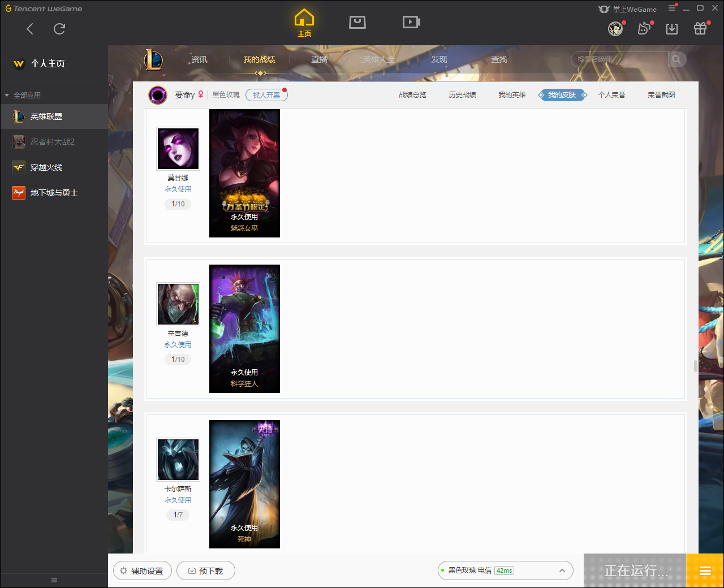Open the 历史战绩 sub-tab

[x=462, y=95]
